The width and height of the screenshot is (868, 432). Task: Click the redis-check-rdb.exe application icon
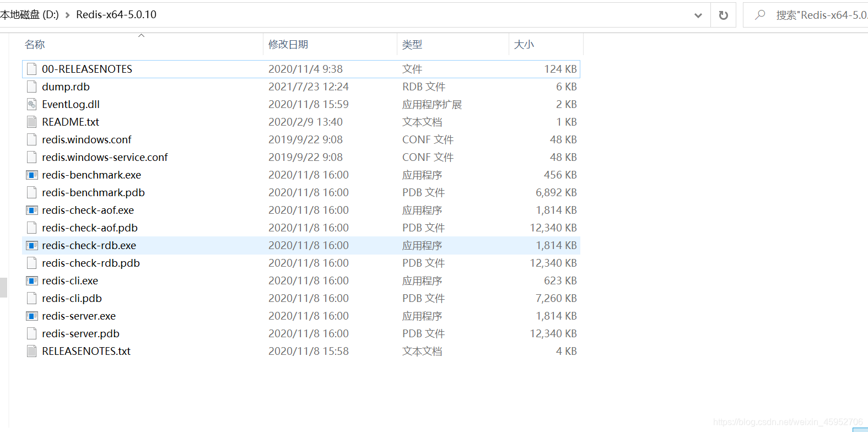(32, 245)
